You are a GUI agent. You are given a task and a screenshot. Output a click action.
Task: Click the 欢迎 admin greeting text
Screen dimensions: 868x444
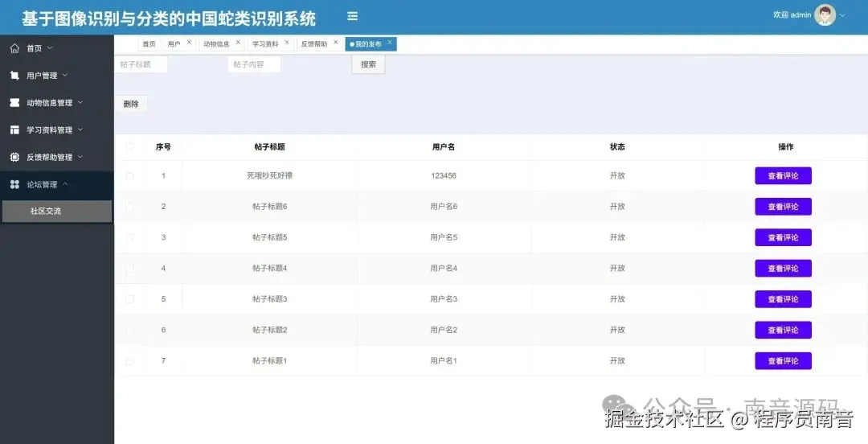[792, 15]
